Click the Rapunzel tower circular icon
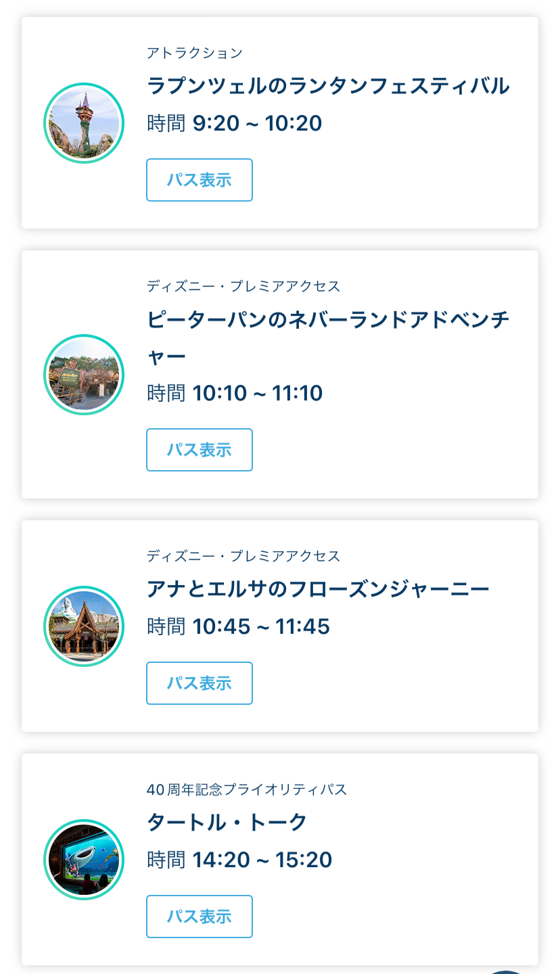Screen dimensions: 560x974 84,123
